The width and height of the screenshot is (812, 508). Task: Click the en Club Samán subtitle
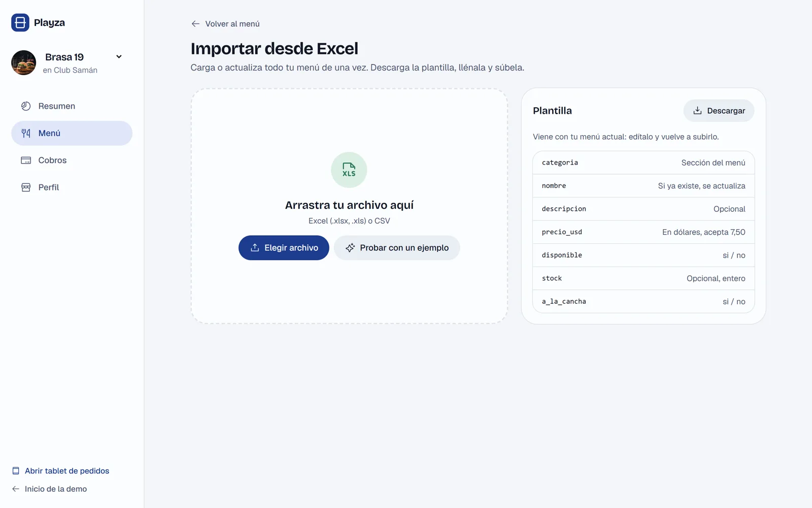coord(70,70)
